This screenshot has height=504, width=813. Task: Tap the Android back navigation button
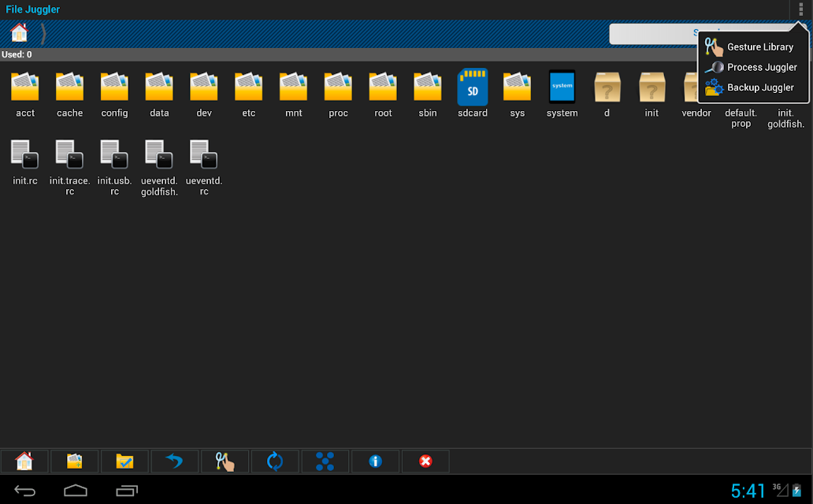click(25, 490)
